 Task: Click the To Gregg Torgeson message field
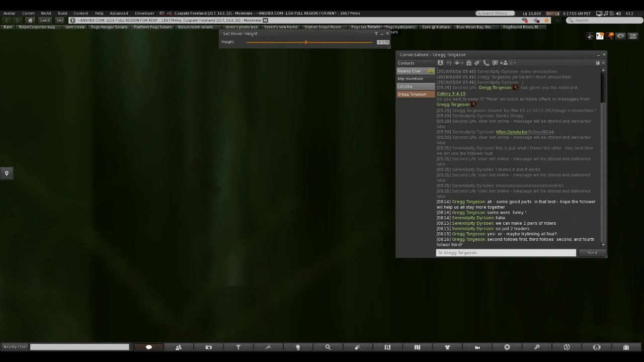(506, 253)
